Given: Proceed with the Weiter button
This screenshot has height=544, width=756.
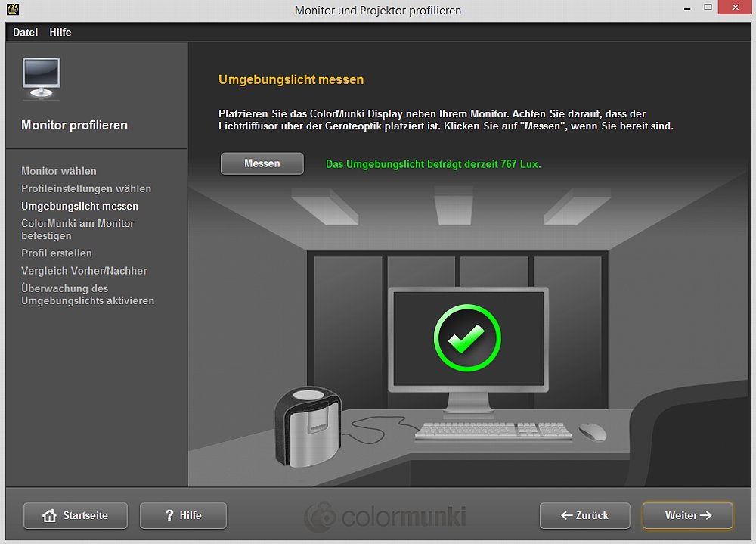Looking at the screenshot, I should point(688,515).
